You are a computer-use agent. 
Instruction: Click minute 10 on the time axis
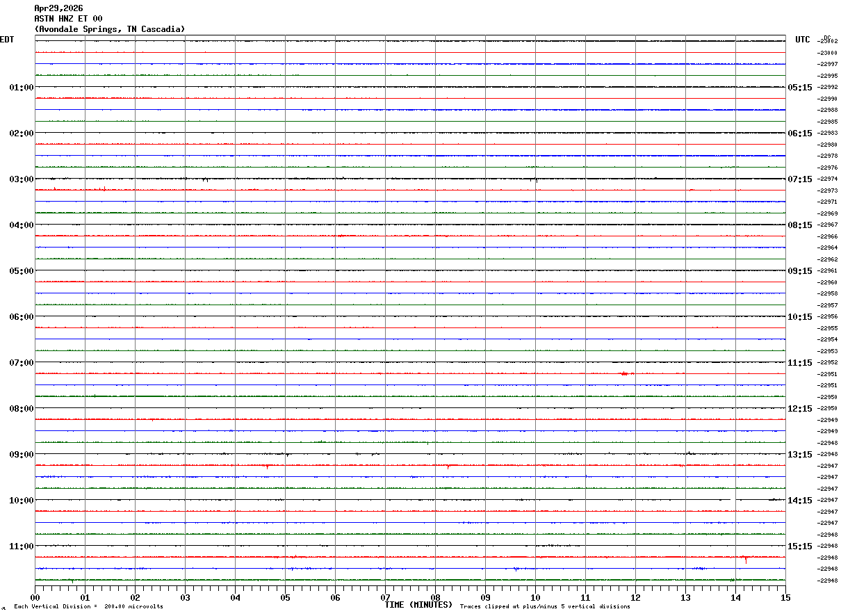(535, 597)
